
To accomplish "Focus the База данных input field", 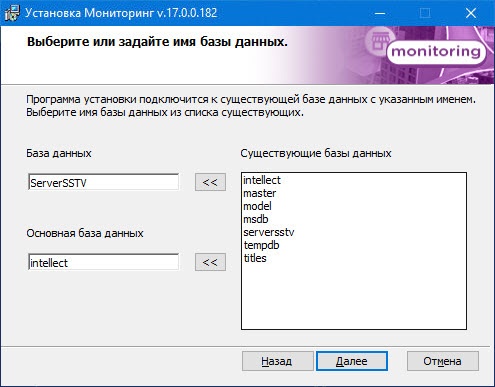I will point(103,182).
